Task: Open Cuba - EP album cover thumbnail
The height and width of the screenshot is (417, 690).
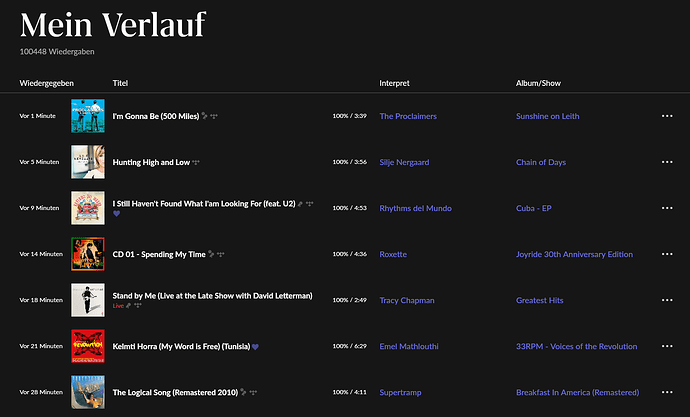Action: (x=88, y=208)
